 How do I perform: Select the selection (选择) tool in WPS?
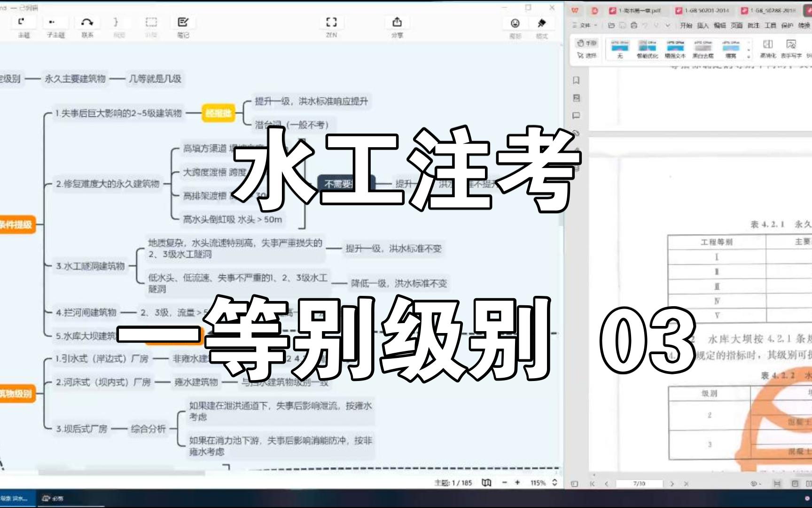point(586,56)
